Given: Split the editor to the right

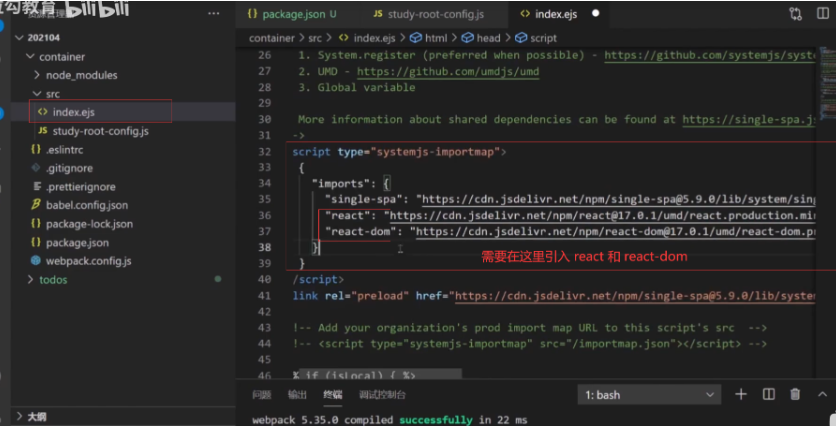Looking at the screenshot, I should coord(823,14).
